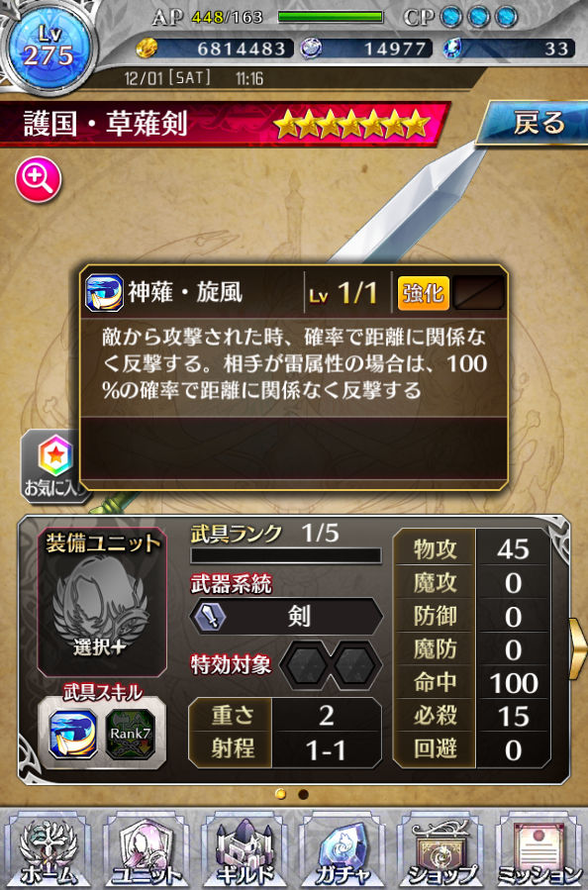Tap the green AP gauge bar

coord(331,17)
